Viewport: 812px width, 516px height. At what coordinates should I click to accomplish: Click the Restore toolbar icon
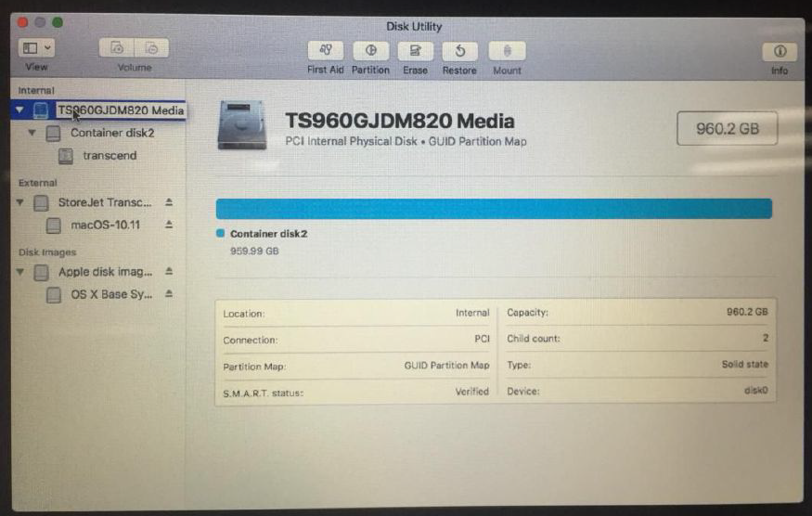pos(460,51)
